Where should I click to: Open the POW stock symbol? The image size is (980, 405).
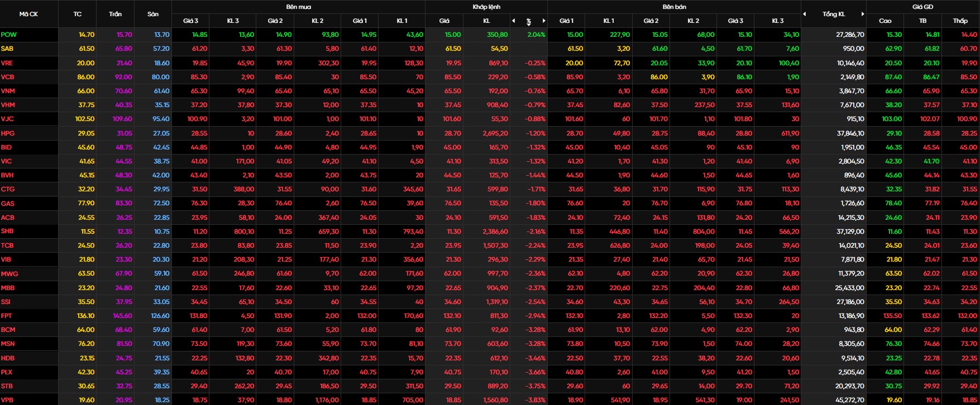[9, 35]
